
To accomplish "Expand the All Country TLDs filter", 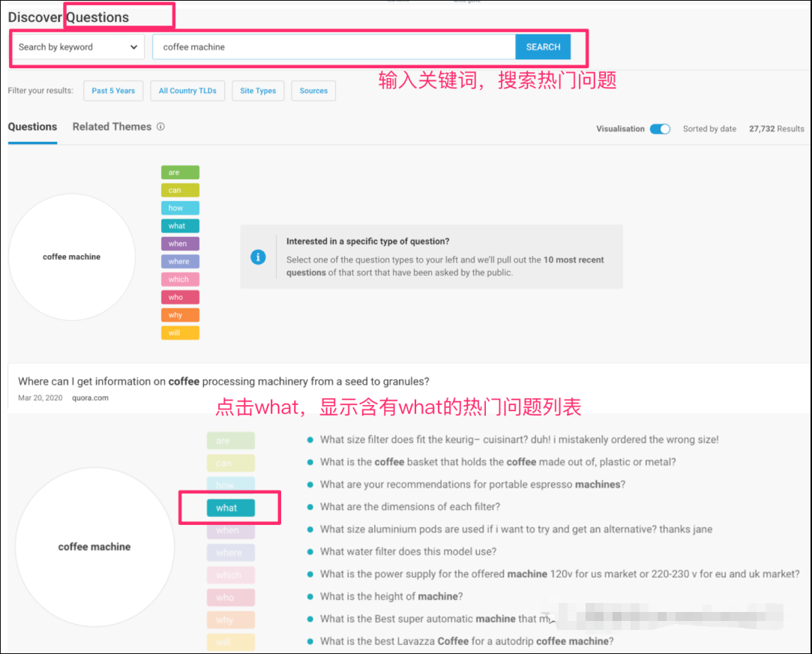I will click(x=187, y=91).
